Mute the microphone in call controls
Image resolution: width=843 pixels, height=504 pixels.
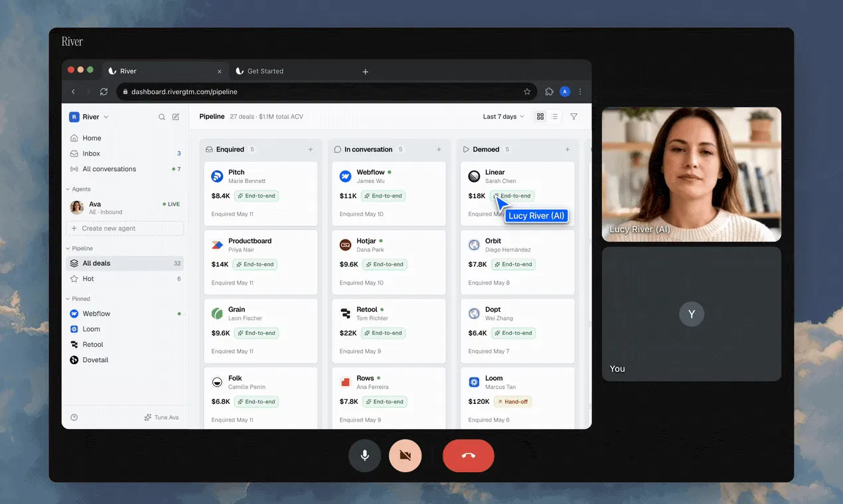pos(364,456)
